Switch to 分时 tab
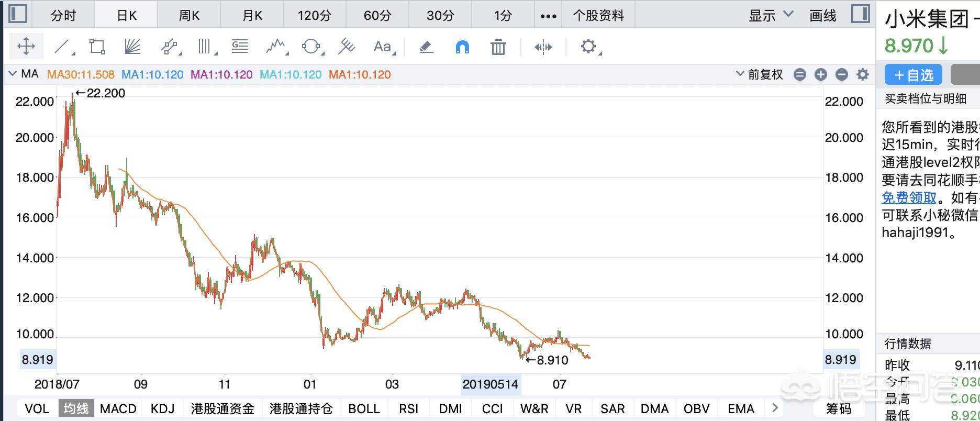Image resolution: width=980 pixels, height=421 pixels. pos(63,16)
